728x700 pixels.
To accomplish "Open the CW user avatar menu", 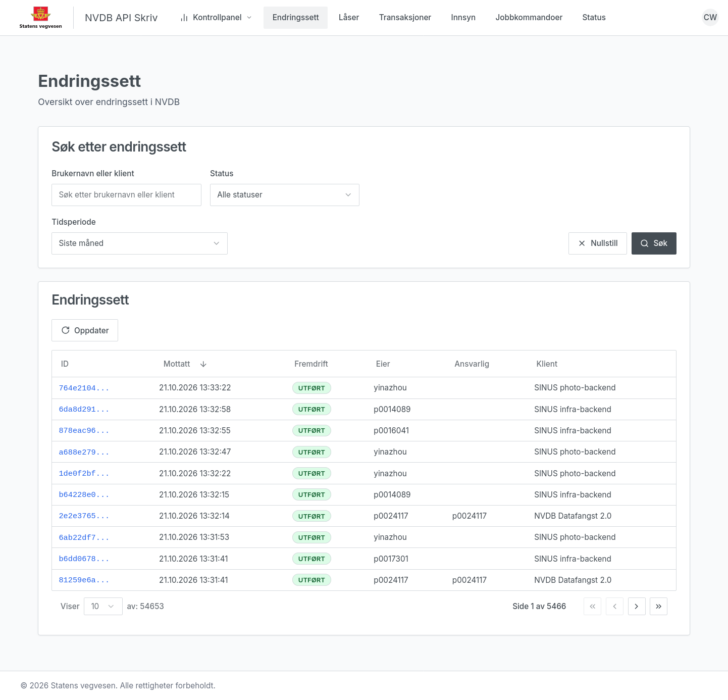I will pyautogui.click(x=710, y=17).
